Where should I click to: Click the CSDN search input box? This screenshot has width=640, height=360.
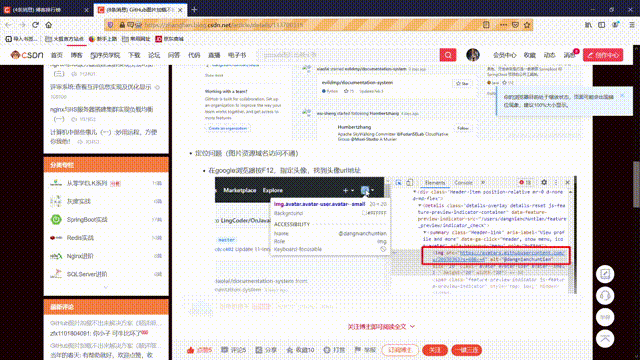point(348,55)
